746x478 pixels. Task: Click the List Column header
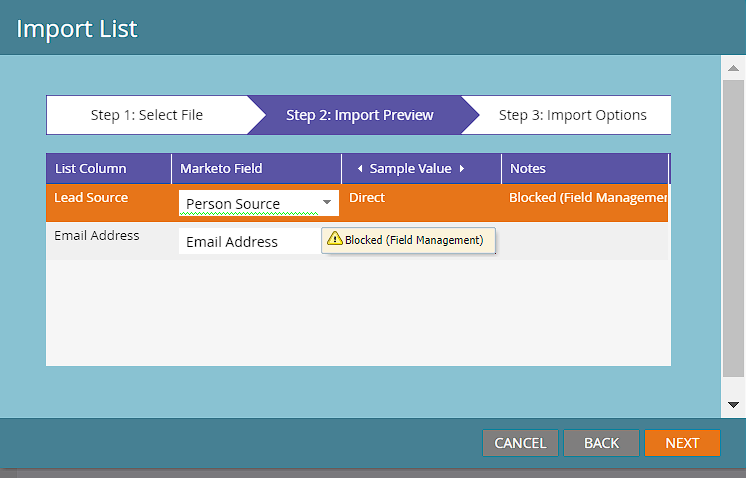(x=109, y=168)
